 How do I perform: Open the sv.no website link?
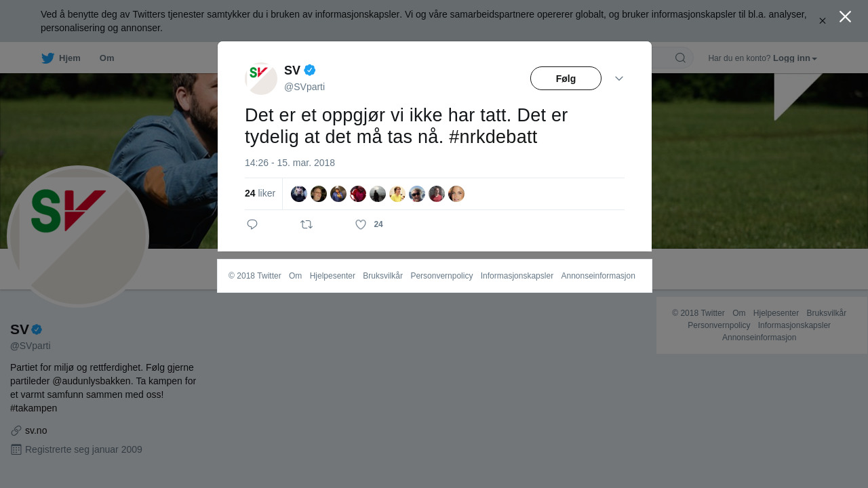click(36, 430)
